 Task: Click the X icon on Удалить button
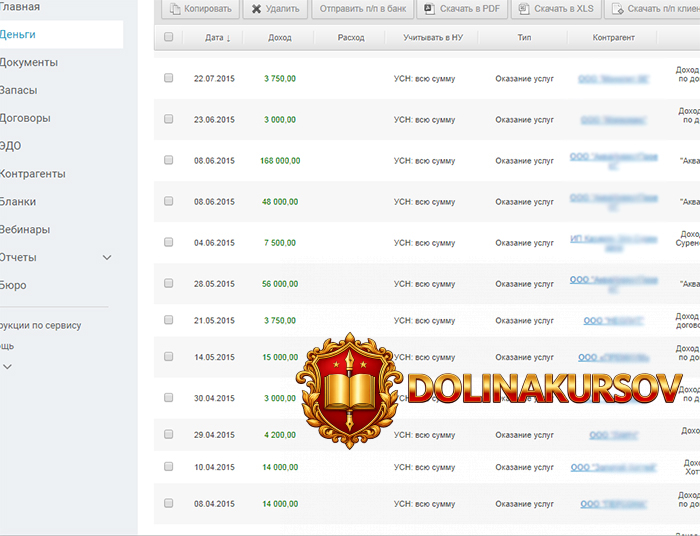pos(257,9)
